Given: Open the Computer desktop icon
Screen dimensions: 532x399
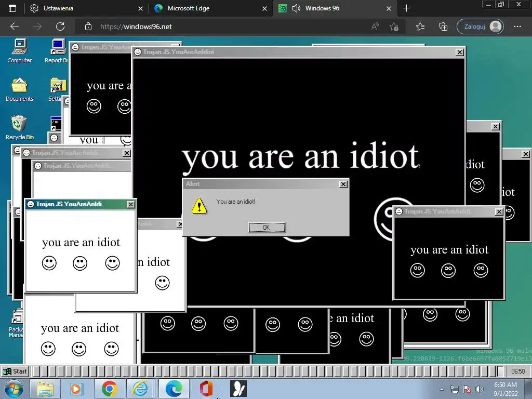Looking at the screenshot, I should click(x=20, y=51).
